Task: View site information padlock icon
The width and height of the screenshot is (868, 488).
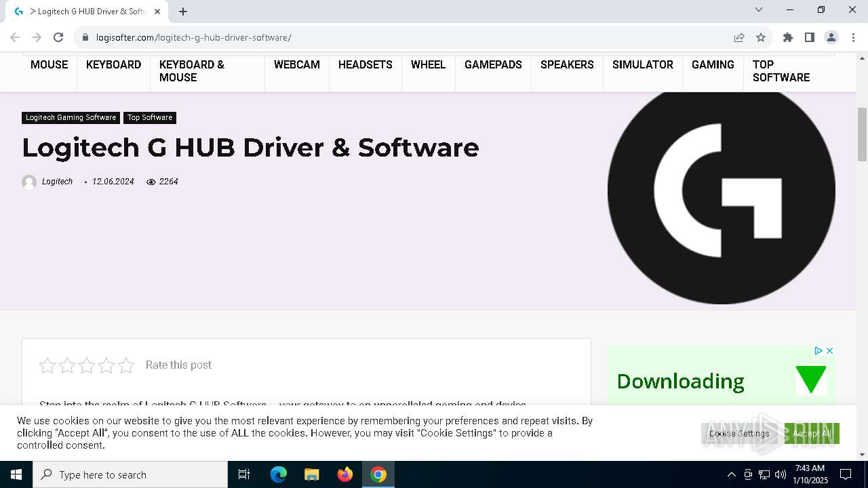Action: 85,37
